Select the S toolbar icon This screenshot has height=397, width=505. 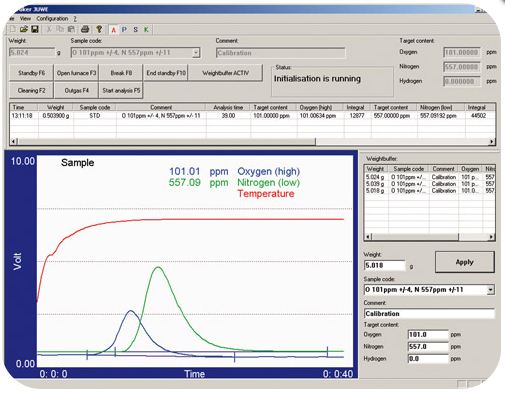coord(135,30)
